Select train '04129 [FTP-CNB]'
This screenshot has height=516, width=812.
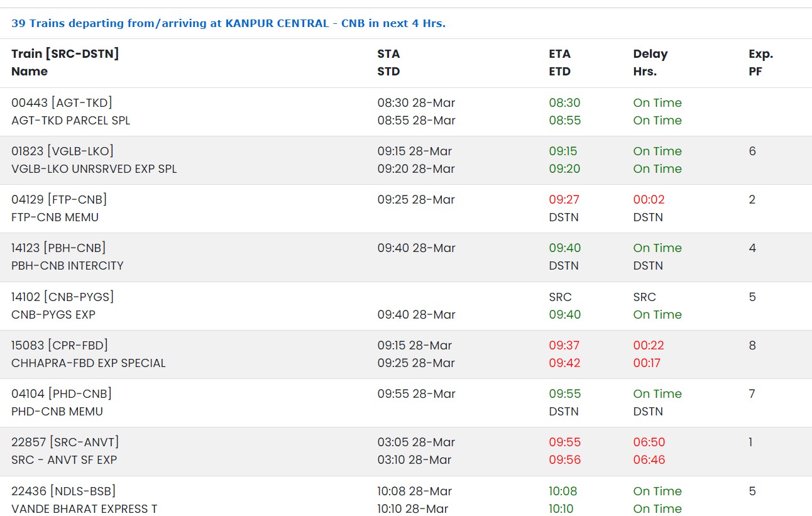tap(59, 200)
